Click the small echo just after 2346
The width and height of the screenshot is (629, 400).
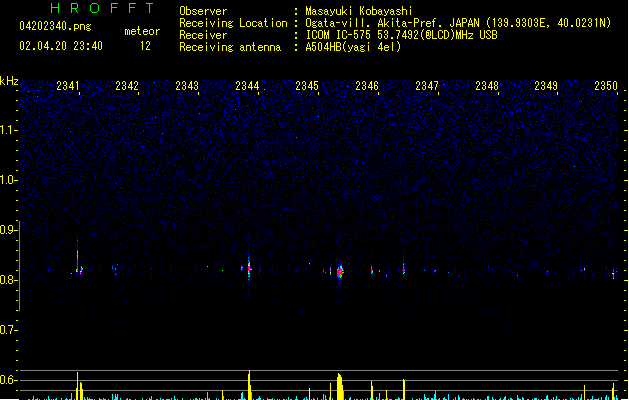tap(372, 270)
